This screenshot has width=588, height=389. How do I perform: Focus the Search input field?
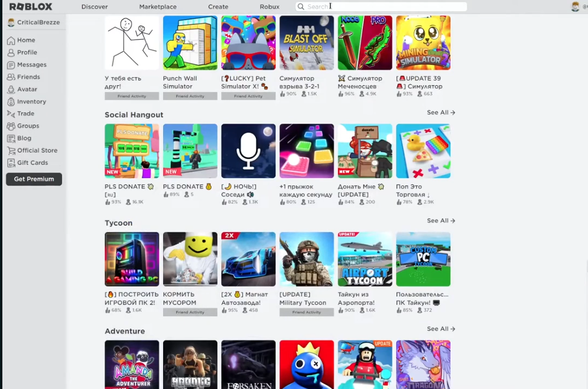pyautogui.click(x=381, y=7)
